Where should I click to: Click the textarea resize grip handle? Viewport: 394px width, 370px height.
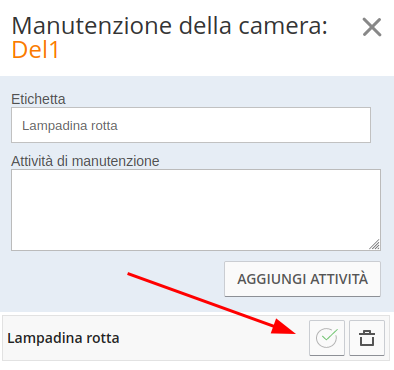[374, 244]
